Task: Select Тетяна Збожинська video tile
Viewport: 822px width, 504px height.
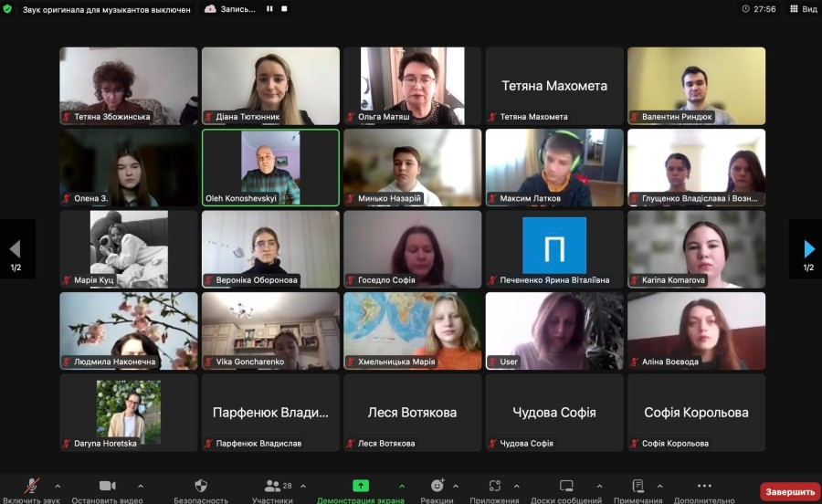Action: (129, 86)
